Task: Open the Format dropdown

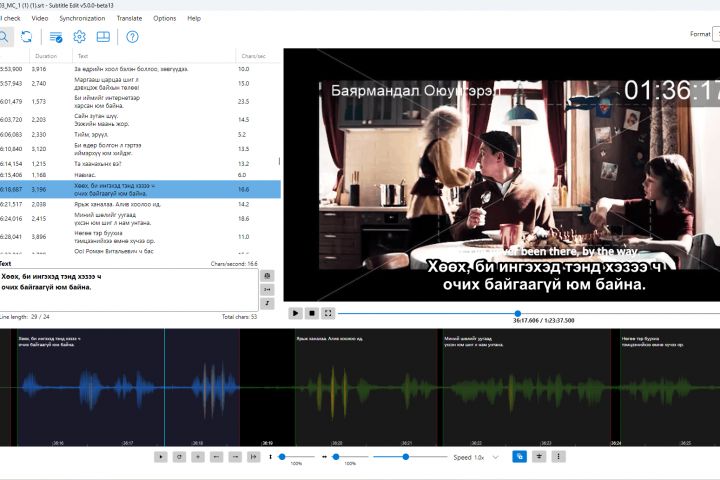Action: [x=716, y=34]
